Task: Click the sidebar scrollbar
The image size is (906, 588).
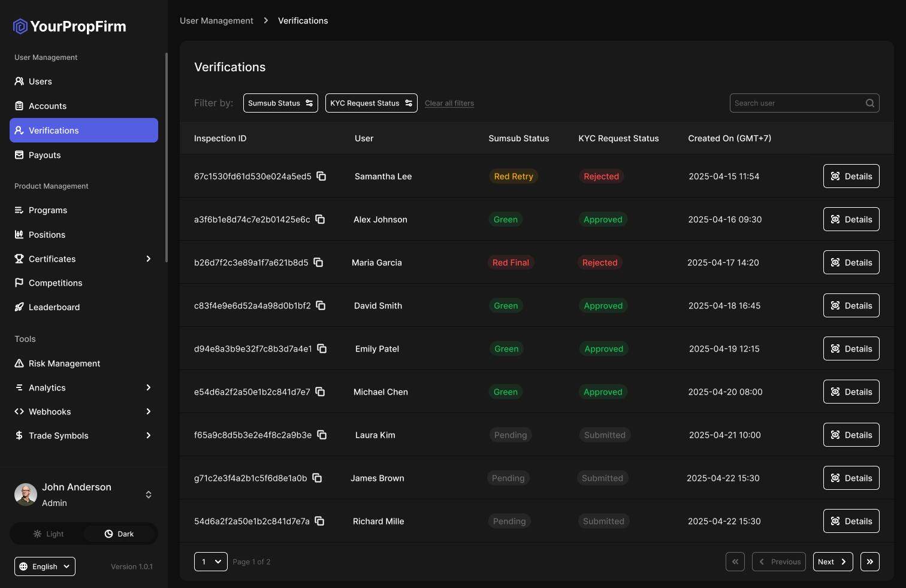Action: click(166, 157)
